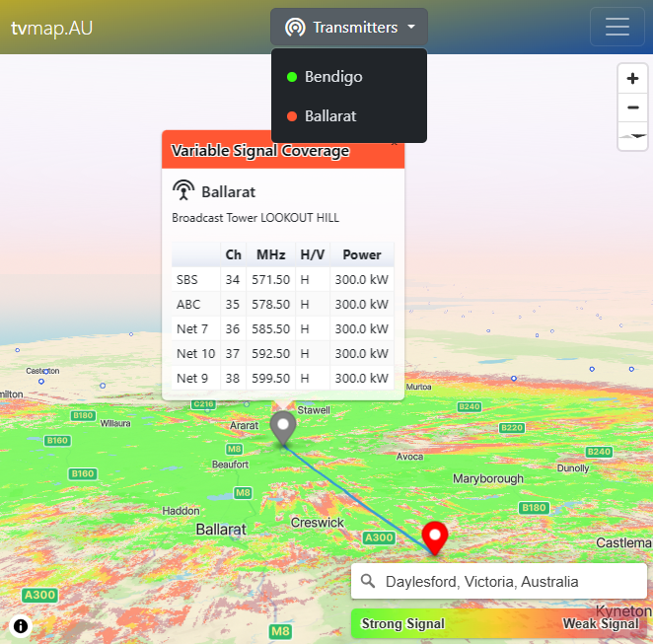Click the B220 road shield
This screenshot has height=644, width=653.
(x=512, y=428)
